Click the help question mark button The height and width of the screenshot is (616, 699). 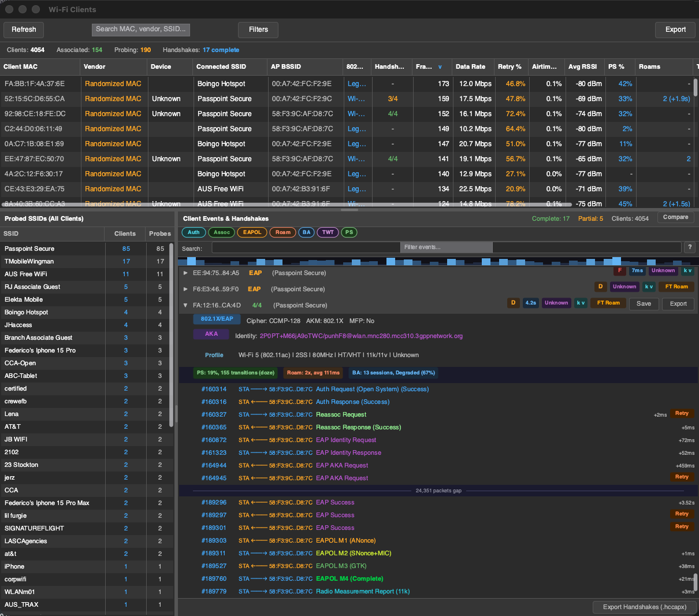pyautogui.click(x=689, y=247)
